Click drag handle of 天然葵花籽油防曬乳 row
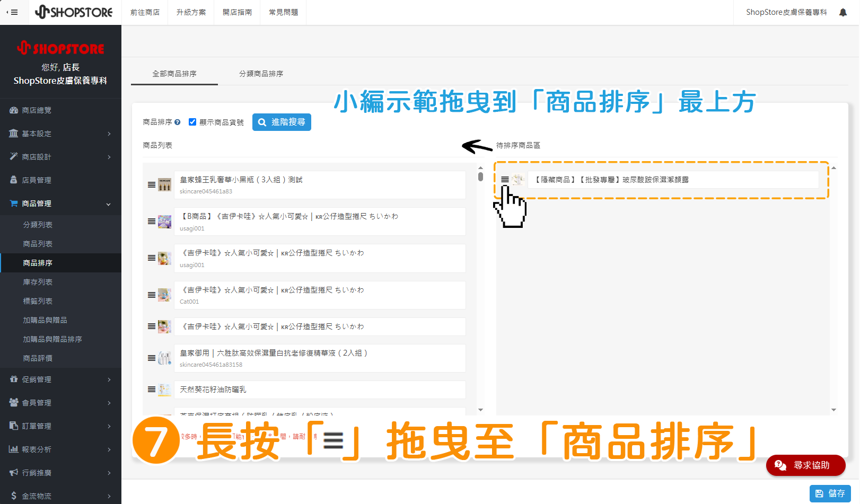 [x=152, y=390]
